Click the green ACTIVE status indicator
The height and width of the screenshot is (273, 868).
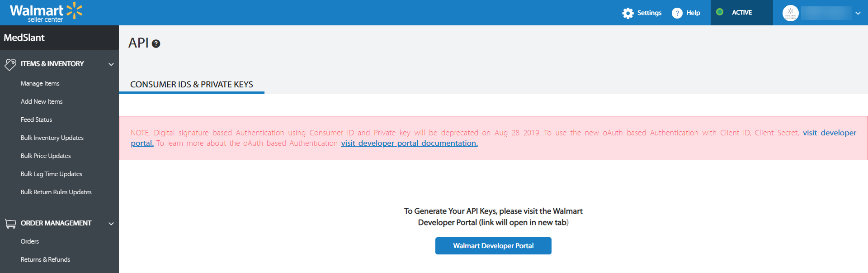[720, 12]
